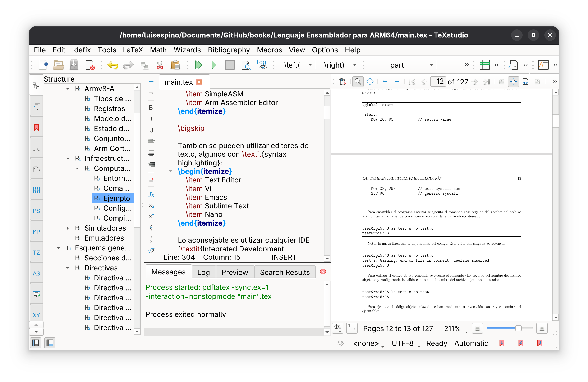Viewport: 588px width, 382px height.
Task: Close the main.tex tab
Action: tap(199, 82)
